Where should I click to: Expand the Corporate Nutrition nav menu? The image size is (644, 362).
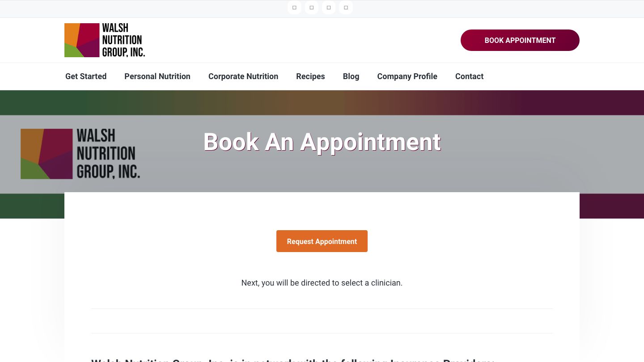[x=243, y=76]
